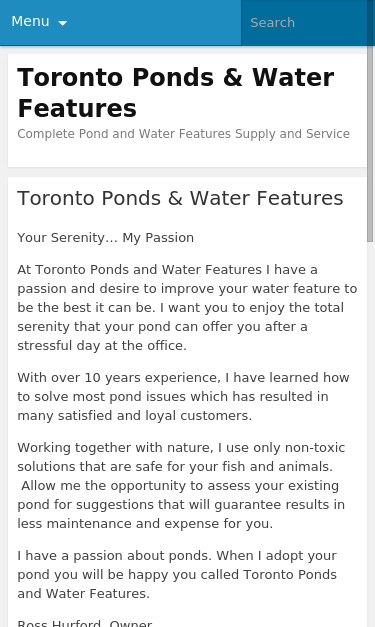The width and height of the screenshot is (375, 627).
Task: Click the paragraph starting "I have a passion"
Action: point(177,574)
